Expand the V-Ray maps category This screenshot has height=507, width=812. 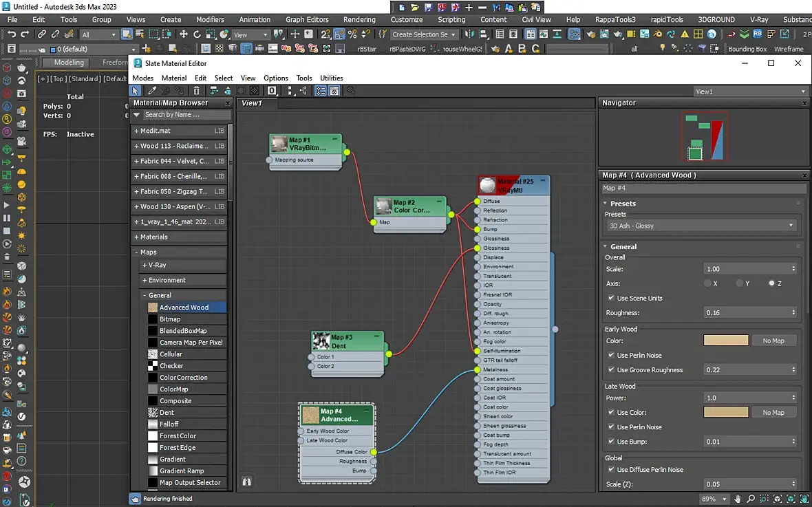tap(158, 265)
